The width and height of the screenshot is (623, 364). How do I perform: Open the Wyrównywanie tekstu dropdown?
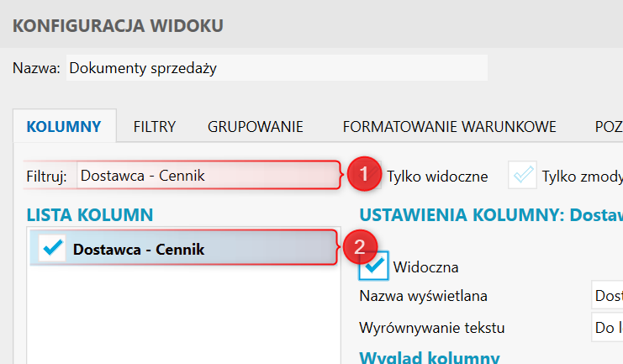[x=605, y=328]
